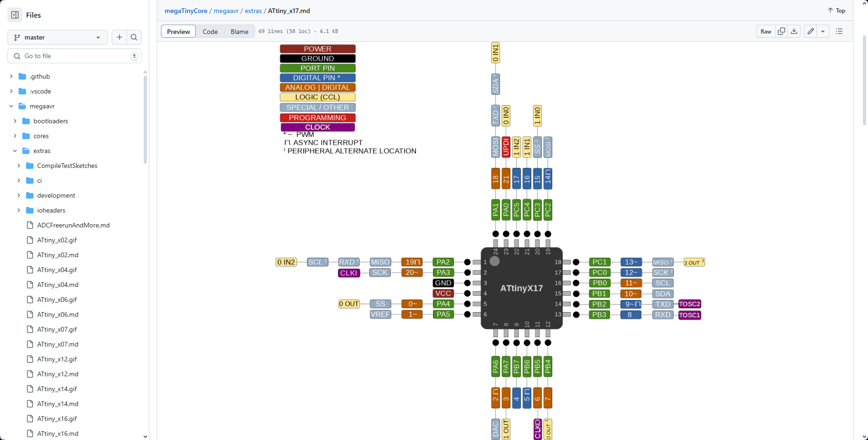
Task: Expand the cores folder chevron
Action: pos(15,136)
